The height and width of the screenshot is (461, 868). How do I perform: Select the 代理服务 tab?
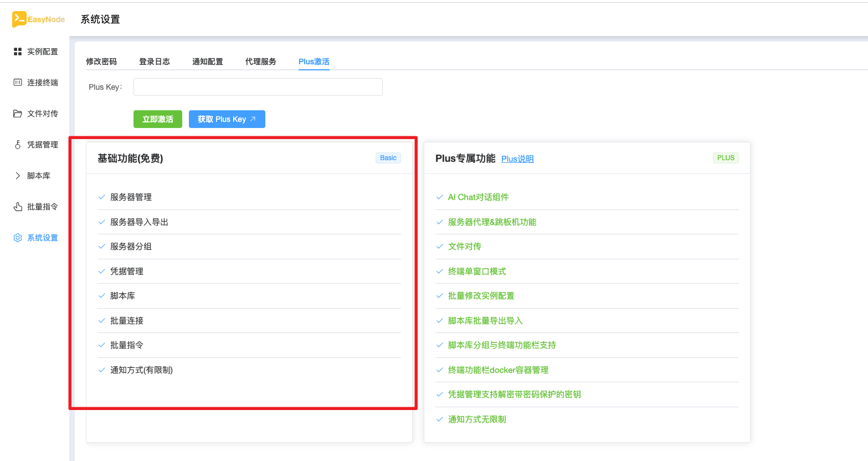point(261,62)
